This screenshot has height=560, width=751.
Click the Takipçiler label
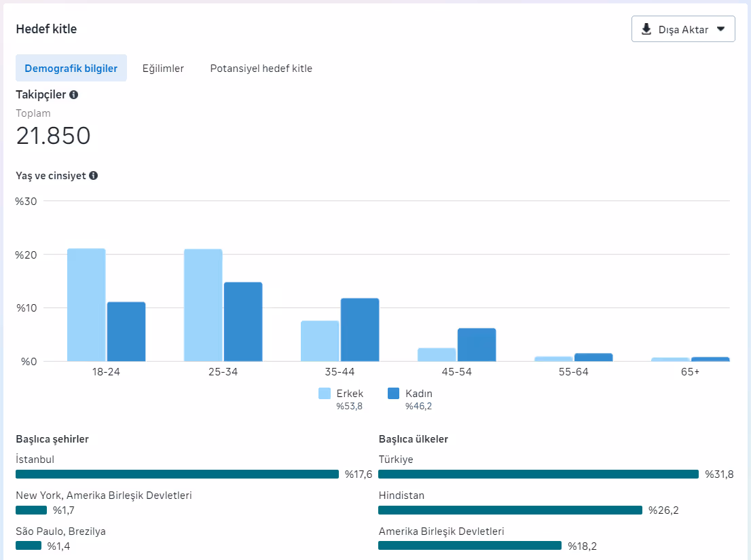click(x=41, y=95)
